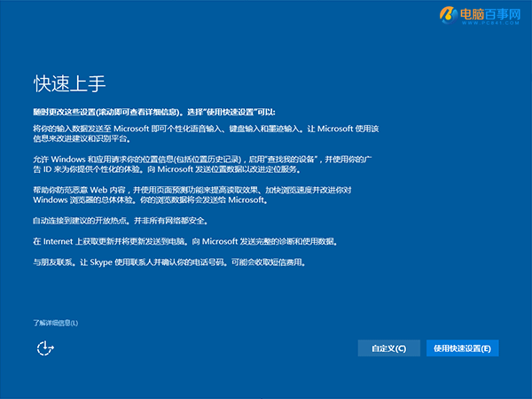Click the Ease of Access icon
Viewport: 532px width, 399px height.
point(45,348)
